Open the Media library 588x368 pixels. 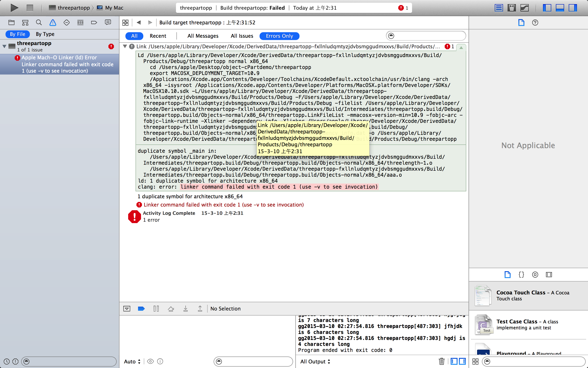[x=549, y=275]
